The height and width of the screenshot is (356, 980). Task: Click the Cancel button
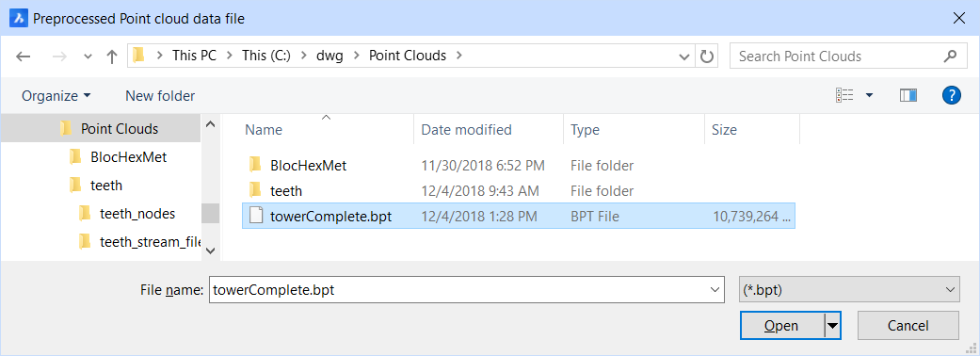(908, 325)
